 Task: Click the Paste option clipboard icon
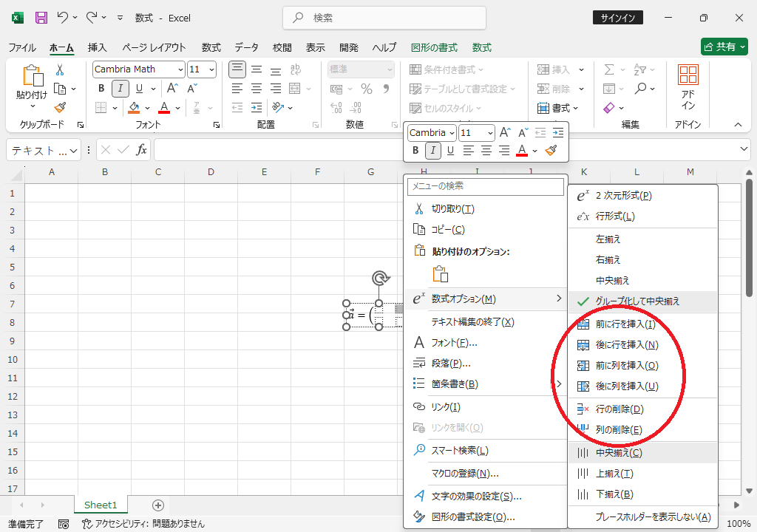pos(441,273)
